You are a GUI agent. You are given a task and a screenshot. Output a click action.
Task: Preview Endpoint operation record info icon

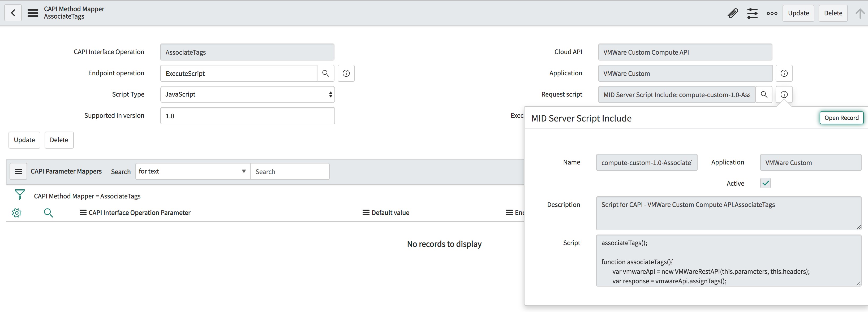(346, 73)
